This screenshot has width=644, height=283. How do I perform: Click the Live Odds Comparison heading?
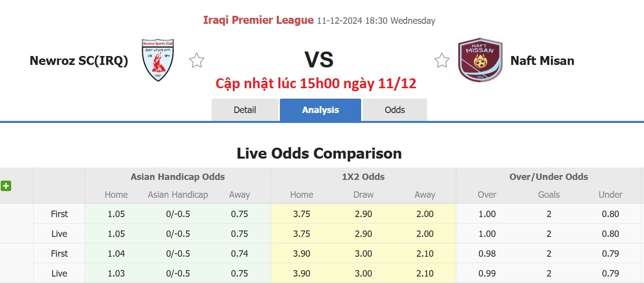tap(319, 153)
